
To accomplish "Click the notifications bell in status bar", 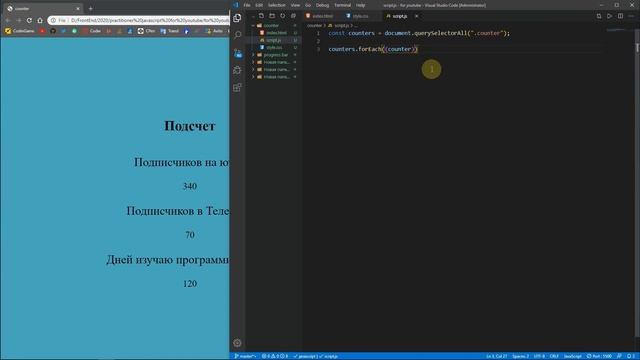I will point(631,356).
